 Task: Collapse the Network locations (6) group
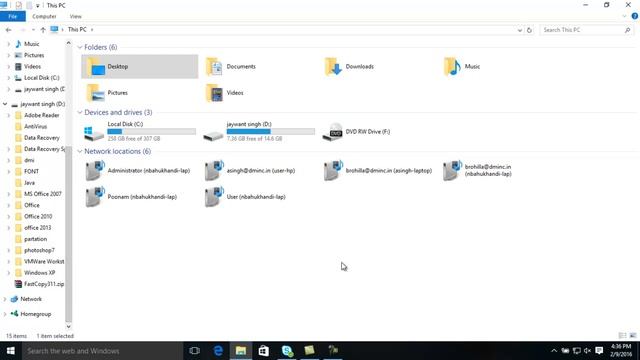80,151
